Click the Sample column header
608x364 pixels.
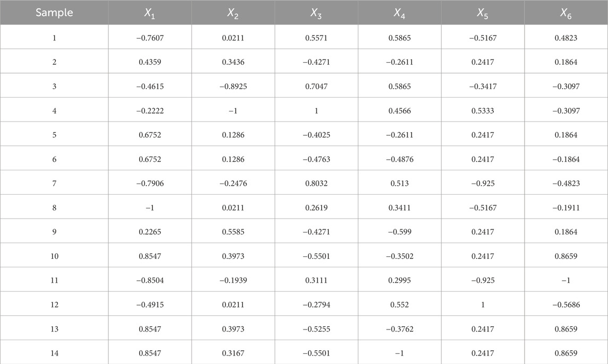click(x=54, y=13)
